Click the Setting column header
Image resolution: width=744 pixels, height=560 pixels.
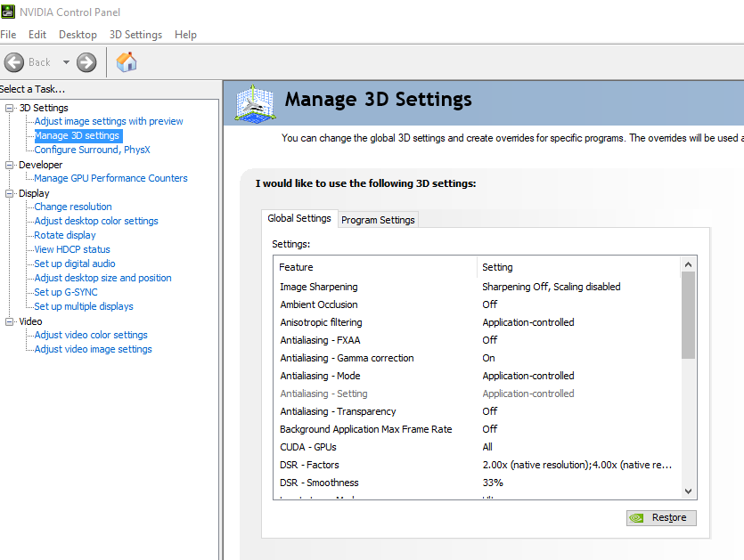(579, 267)
